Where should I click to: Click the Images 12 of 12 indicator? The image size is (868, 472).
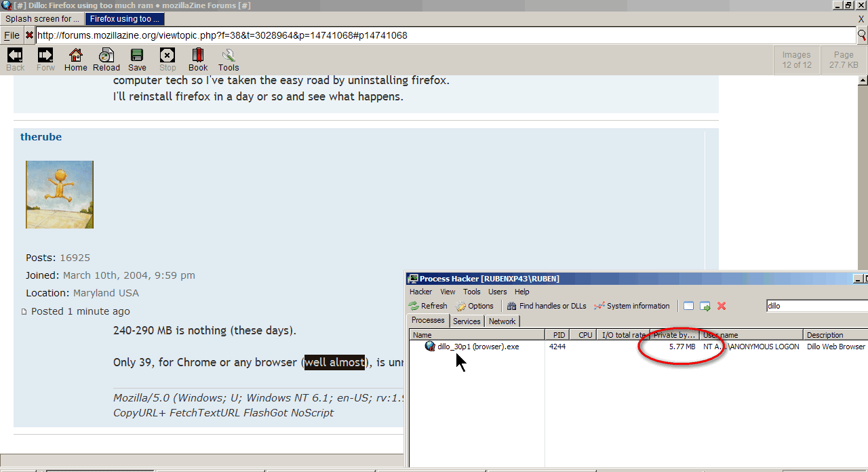pos(797,60)
